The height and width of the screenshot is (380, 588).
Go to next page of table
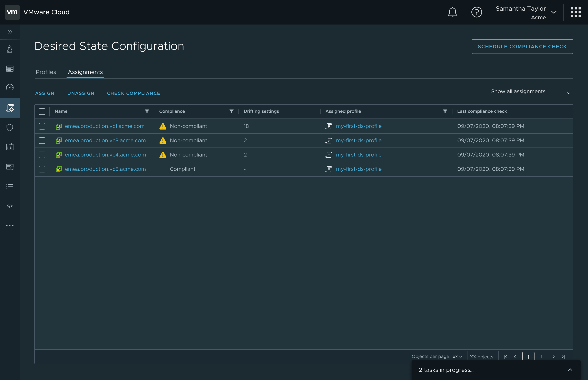pyautogui.click(x=553, y=357)
